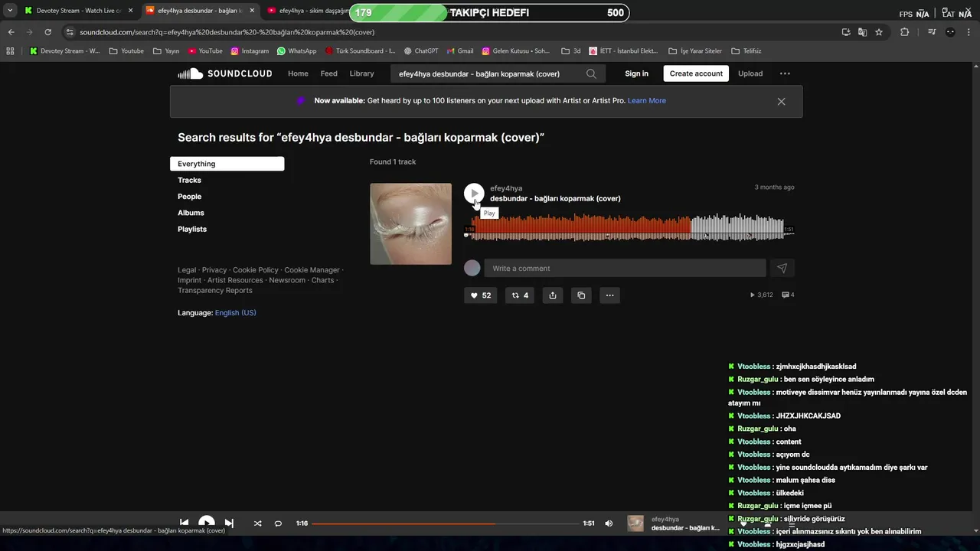Open the Gmail bookmark
The width and height of the screenshot is (980, 551).
tap(459, 51)
